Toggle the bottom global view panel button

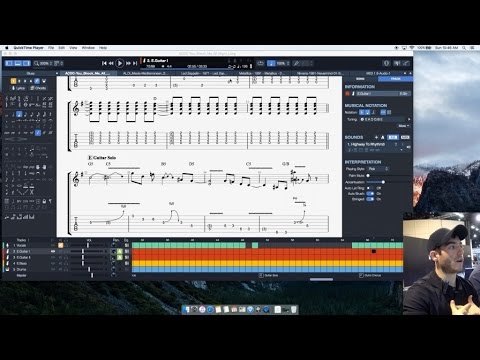18,63
